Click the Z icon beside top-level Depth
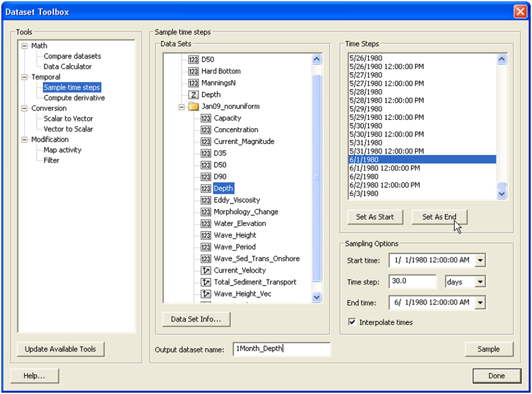Screen dimensions: 532x394 [x=193, y=95]
